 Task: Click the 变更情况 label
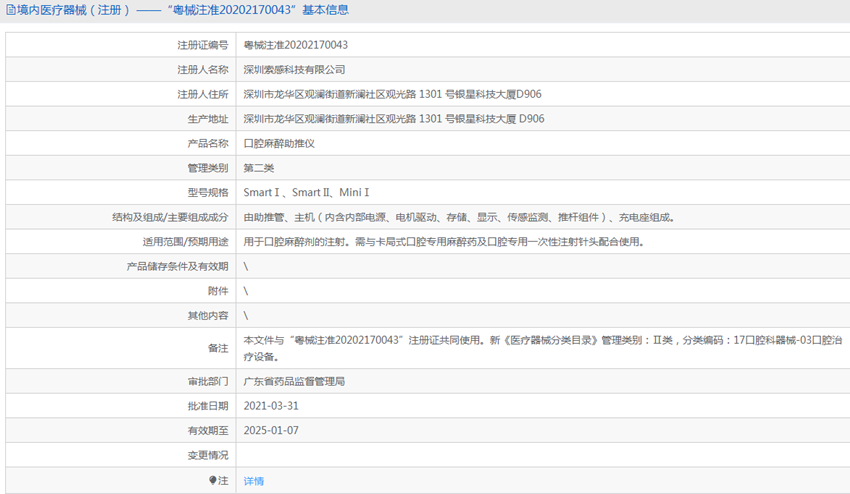tap(208, 455)
